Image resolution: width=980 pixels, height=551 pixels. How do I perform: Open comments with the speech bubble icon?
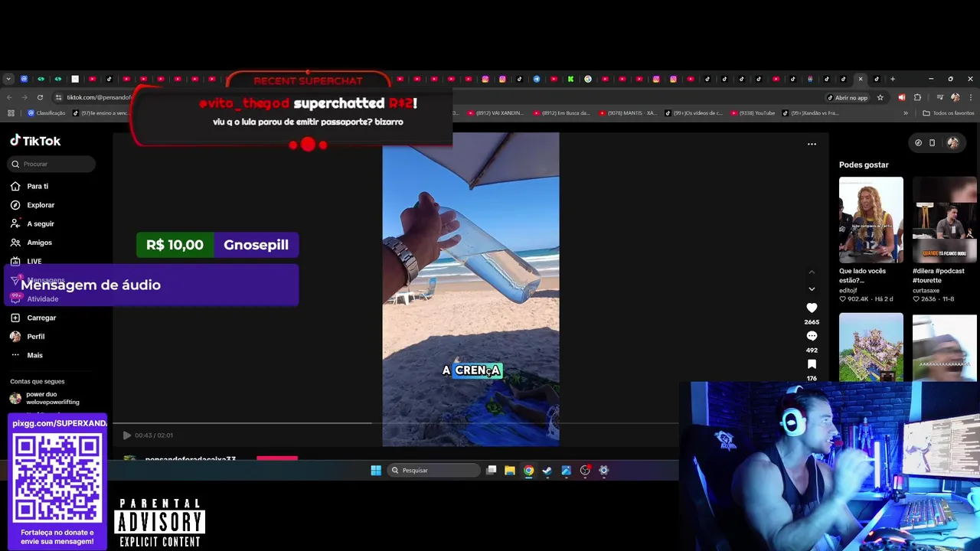[x=812, y=336]
